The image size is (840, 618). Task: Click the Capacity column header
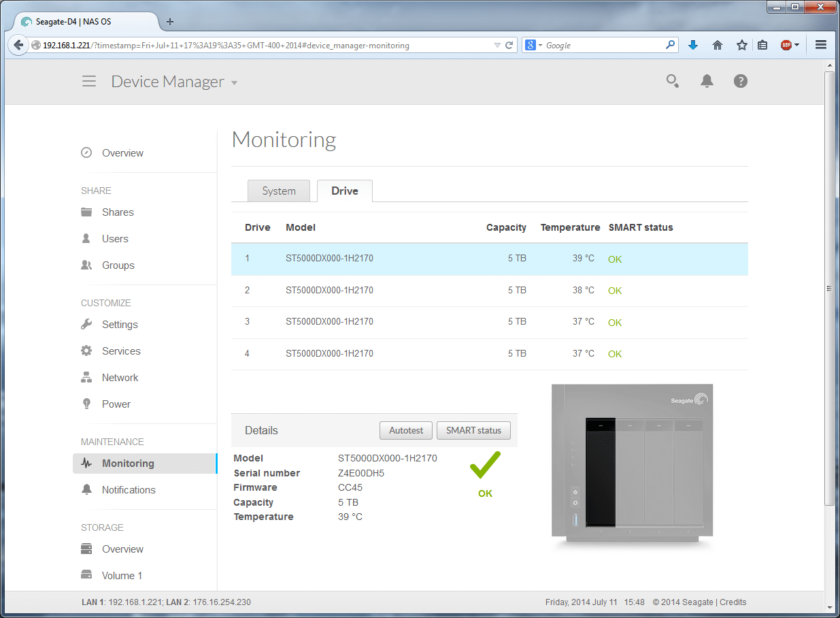tap(506, 227)
